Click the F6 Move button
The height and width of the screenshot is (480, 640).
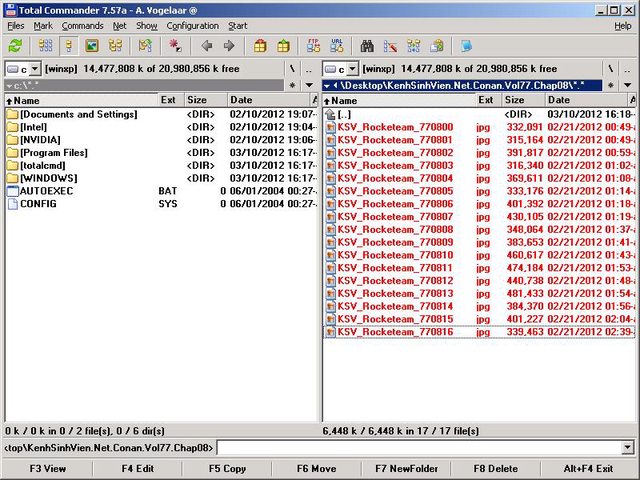coord(317,469)
